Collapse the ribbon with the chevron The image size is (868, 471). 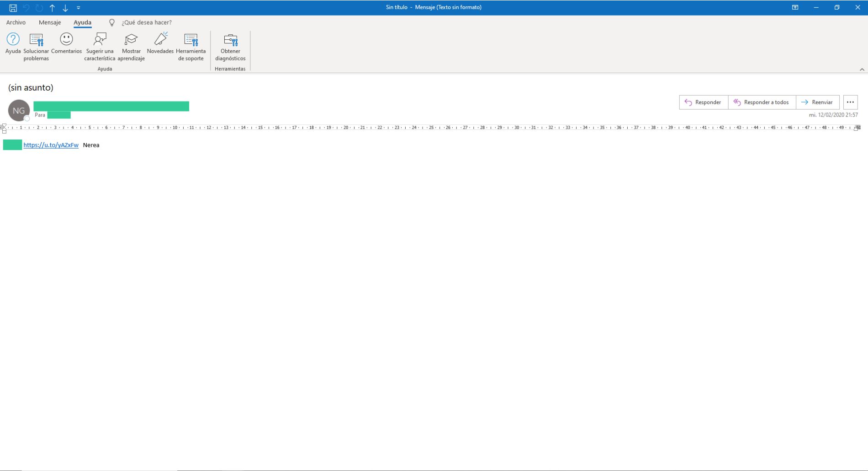[x=862, y=70]
